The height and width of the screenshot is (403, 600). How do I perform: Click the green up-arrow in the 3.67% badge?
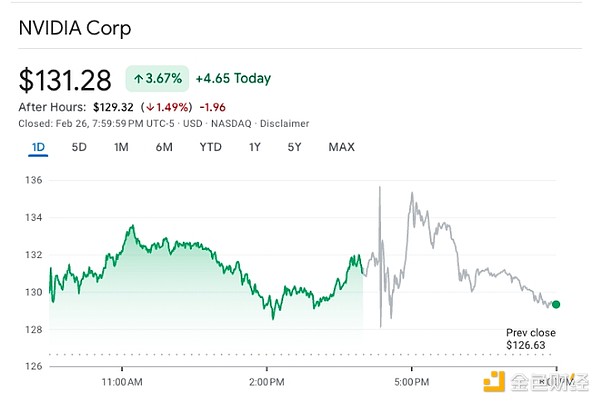(136, 79)
